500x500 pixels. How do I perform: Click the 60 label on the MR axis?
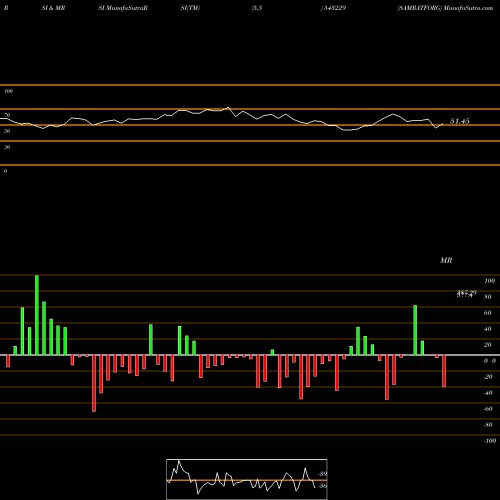(488, 313)
